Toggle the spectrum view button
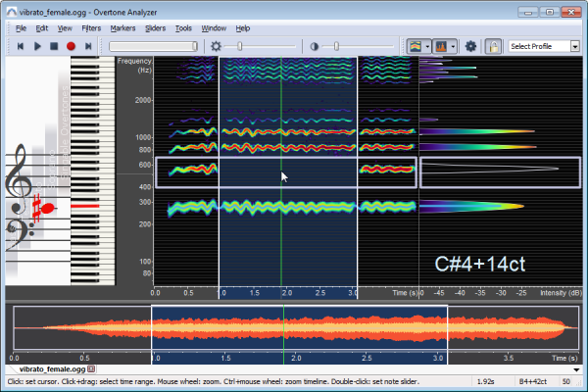The width and height of the screenshot is (588, 392). (441, 46)
